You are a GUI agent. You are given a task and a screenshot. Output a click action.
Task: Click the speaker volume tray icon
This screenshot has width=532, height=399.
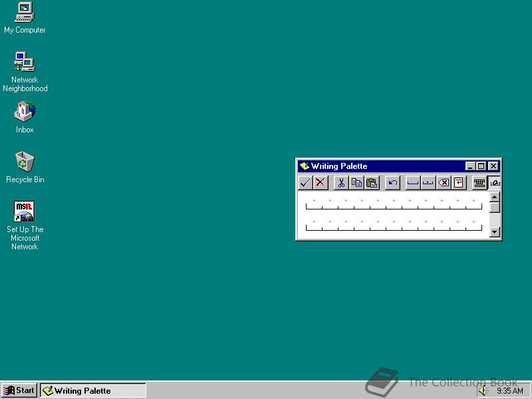click(483, 390)
